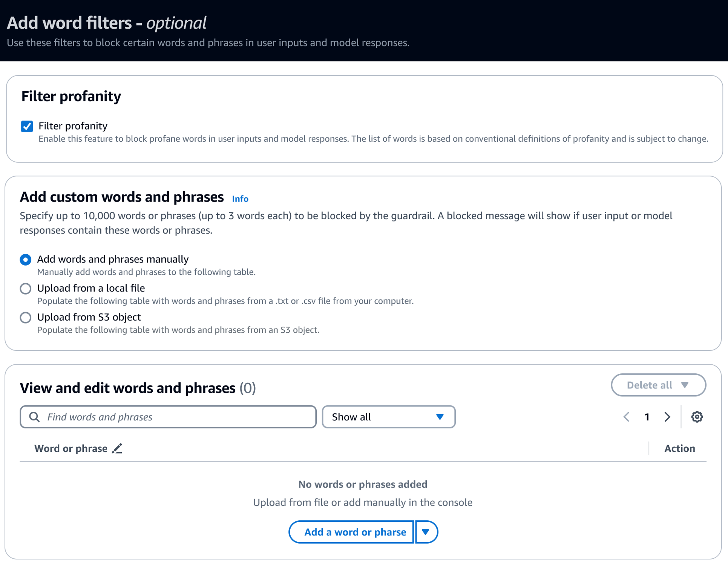The image size is (728, 564).
Task: Enable the Filter profanity checkbox
Action: point(27,125)
